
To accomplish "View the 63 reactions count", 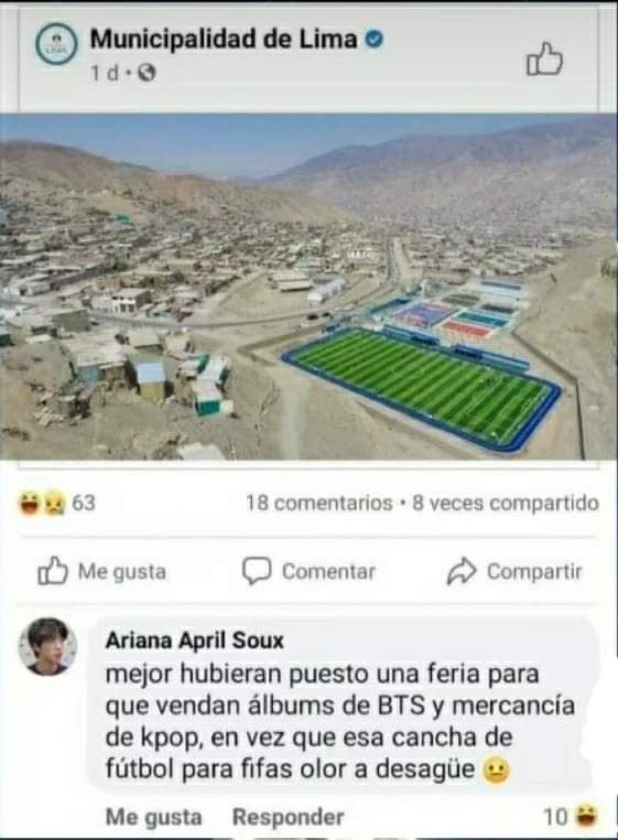I will pyautogui.click(x=84, y=503).
